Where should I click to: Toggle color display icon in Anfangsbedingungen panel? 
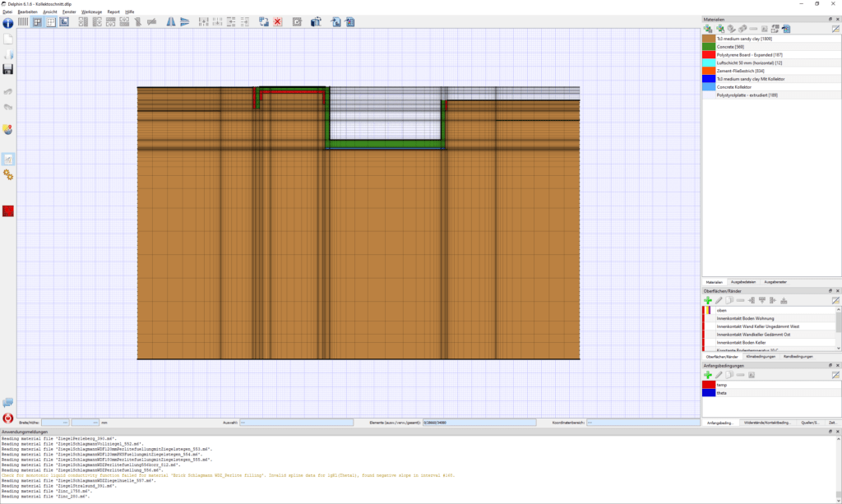(x=835, y=375)
